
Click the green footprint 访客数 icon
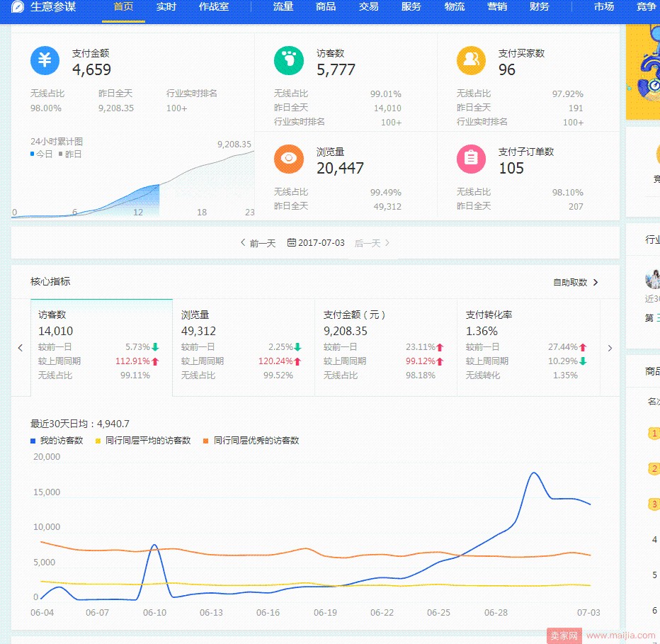pyautogui.click(x=289, y=61)
